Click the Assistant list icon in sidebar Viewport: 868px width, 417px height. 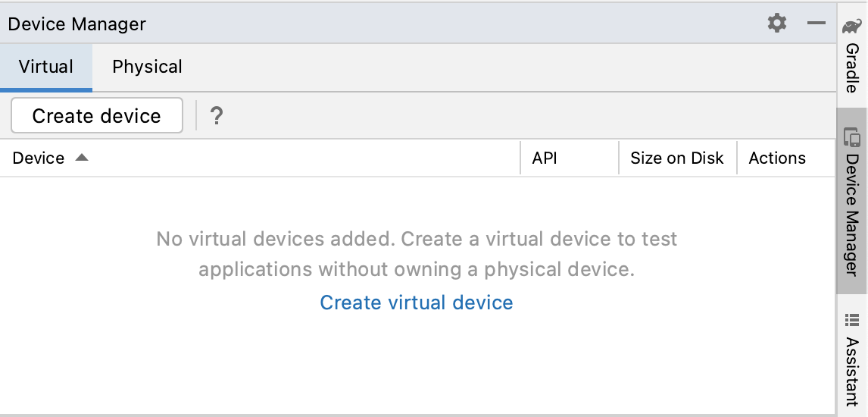[852, 320]
